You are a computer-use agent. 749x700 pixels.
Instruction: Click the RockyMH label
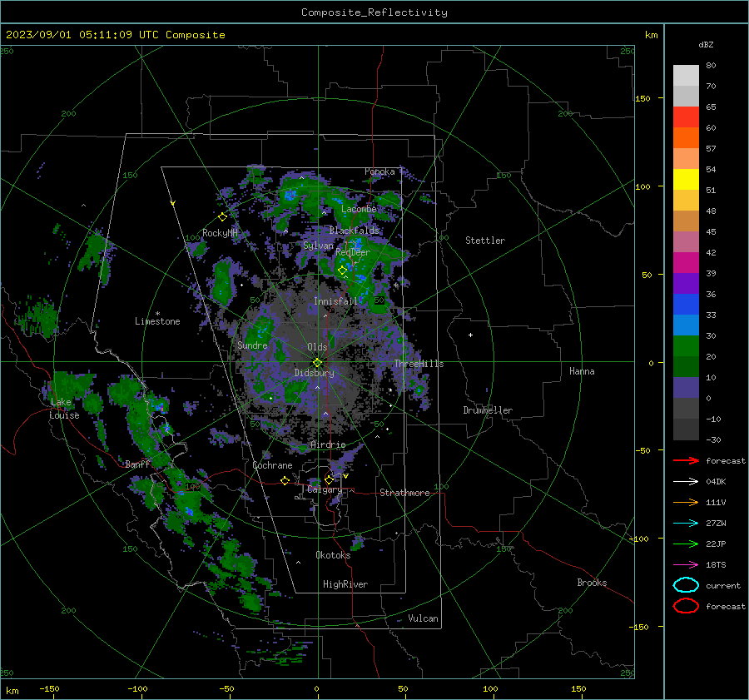(x=220, y=233)
